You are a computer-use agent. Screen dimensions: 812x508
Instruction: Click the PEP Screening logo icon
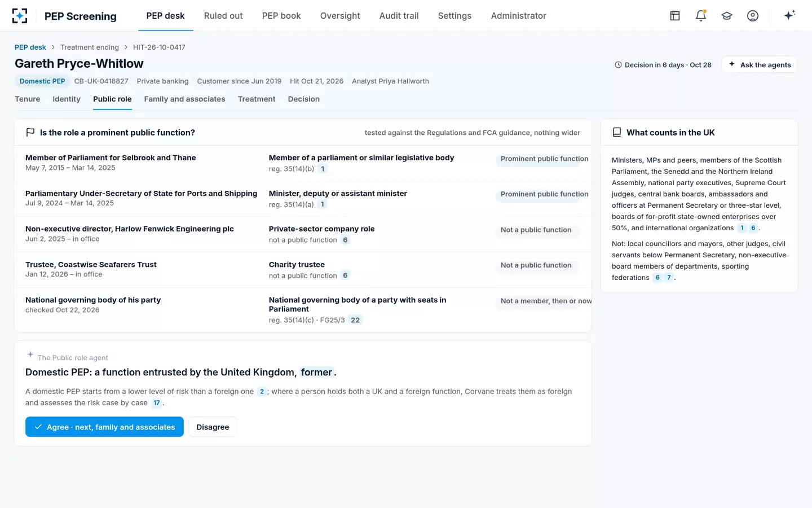(x=20, y=16)
